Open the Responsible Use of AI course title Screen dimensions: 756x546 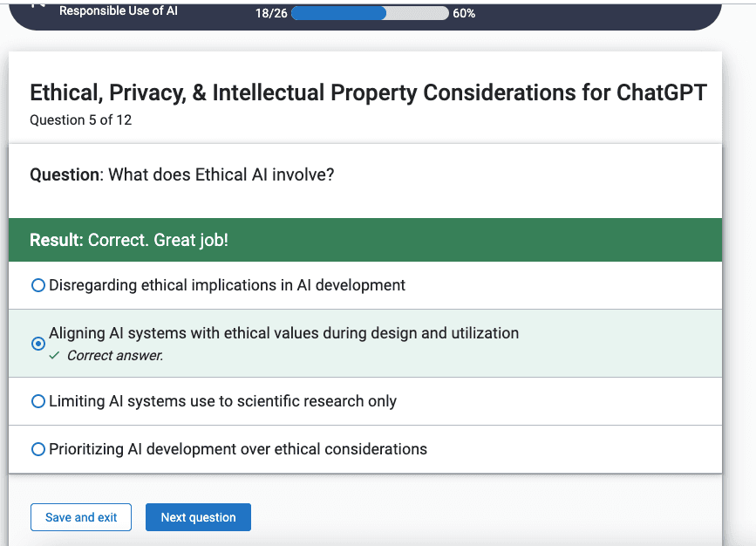119,10
